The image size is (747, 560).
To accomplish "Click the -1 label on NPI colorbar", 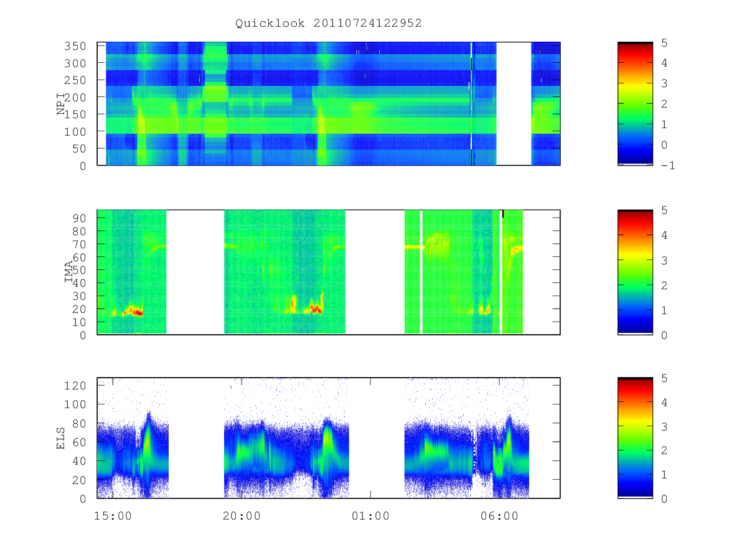I will click(x=669, y=166).
